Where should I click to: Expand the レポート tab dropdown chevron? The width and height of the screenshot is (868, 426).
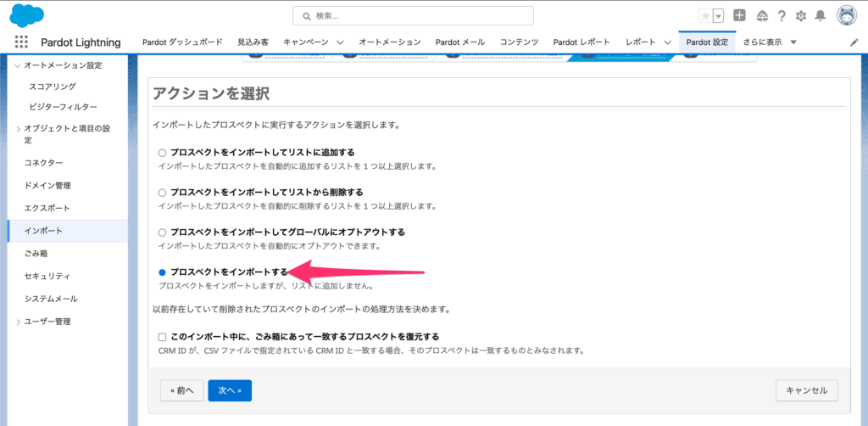pos(667,42)
